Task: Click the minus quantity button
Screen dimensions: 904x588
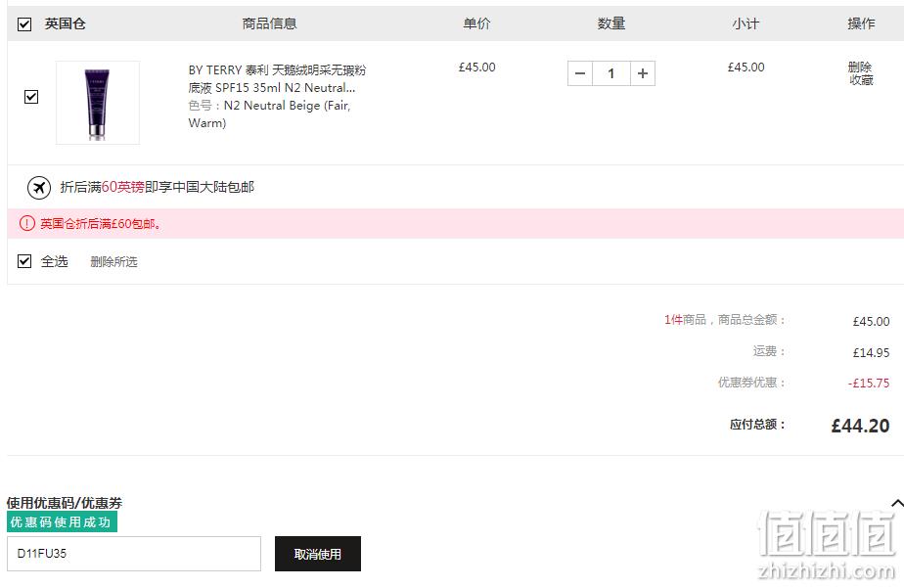Action: 580,73
